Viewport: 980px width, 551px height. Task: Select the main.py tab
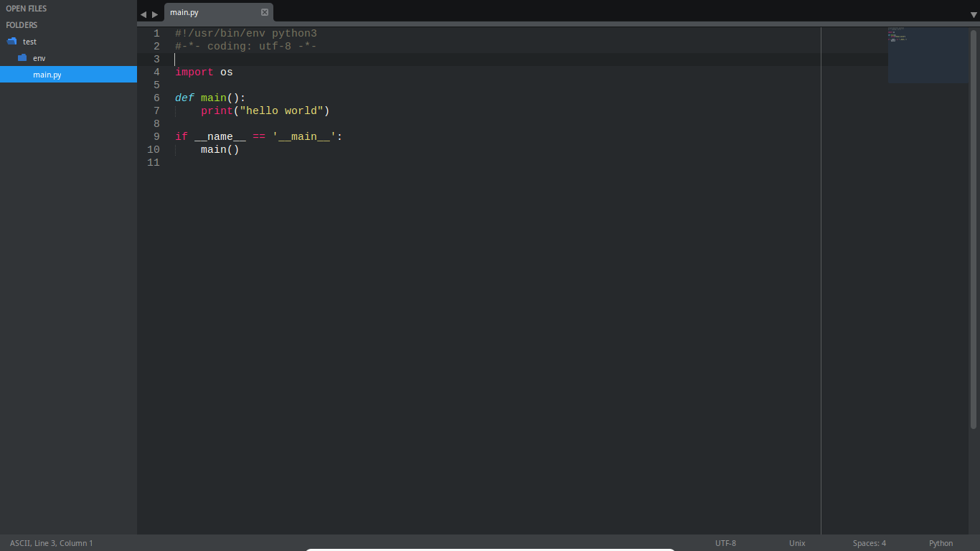coord(219,12)
